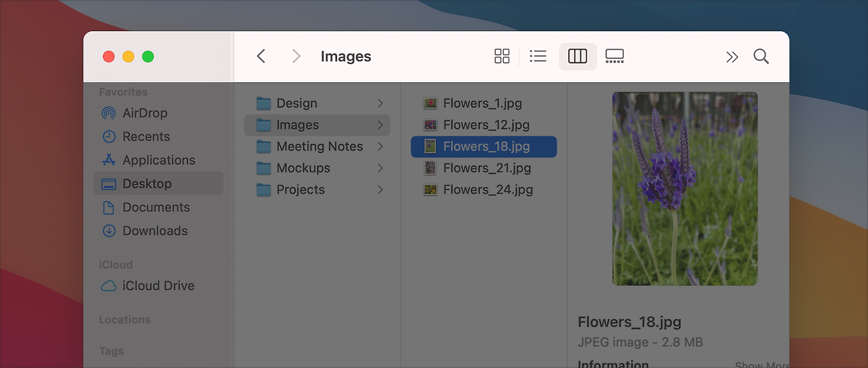Click the Applications icon
This screenshot has height=368, width=868.
tap(108, 160)
